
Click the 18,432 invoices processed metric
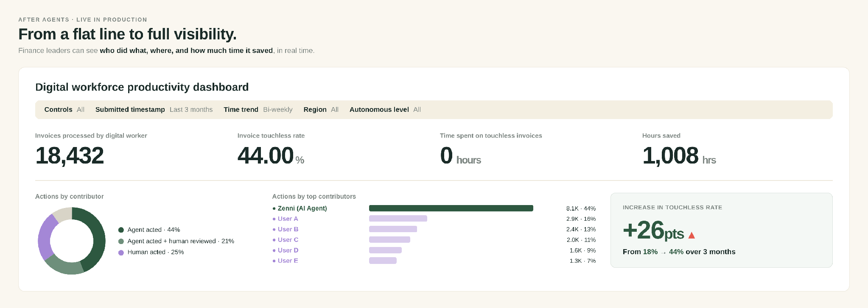[x=70, y=155]
